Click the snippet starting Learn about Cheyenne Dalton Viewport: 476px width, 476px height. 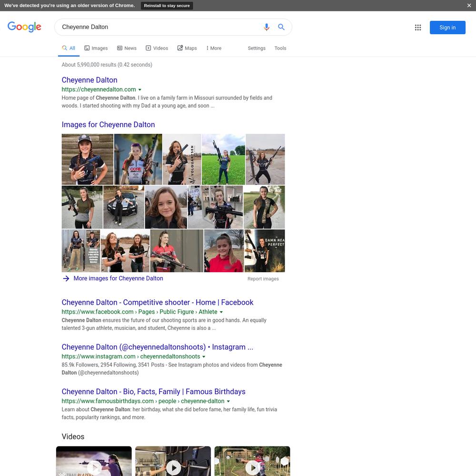pyautogui.click(x=169, y=413)
